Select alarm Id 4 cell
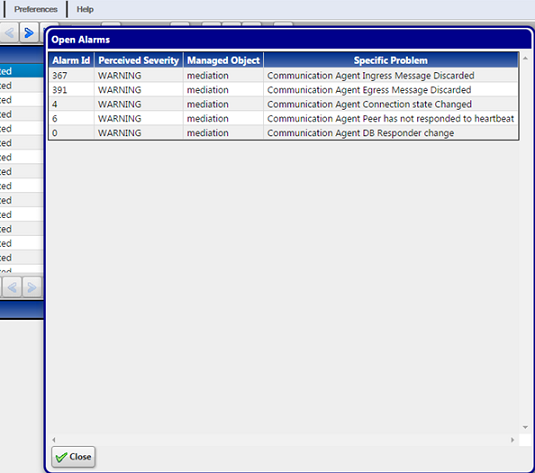 click(72, 104)
